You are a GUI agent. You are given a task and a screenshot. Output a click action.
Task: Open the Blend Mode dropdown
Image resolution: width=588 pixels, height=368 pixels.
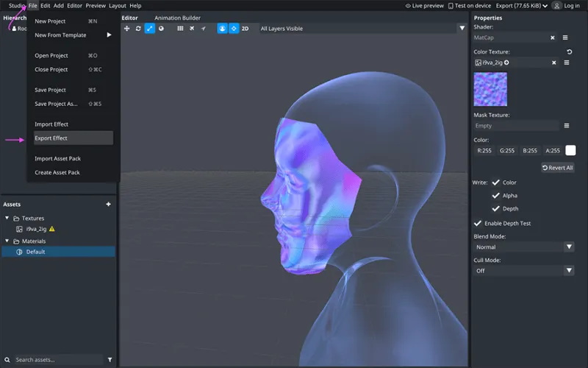coord(523,247)
